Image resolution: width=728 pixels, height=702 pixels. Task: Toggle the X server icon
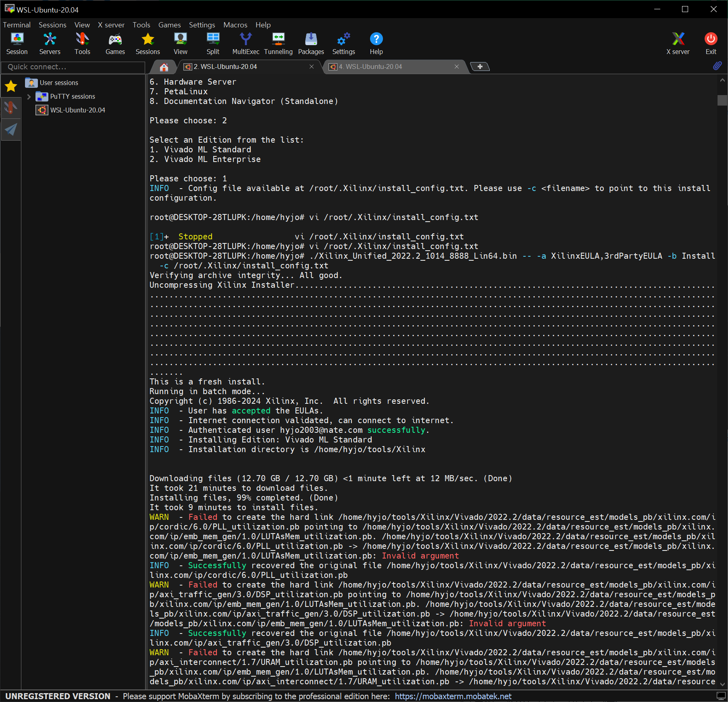pos(678,44)
